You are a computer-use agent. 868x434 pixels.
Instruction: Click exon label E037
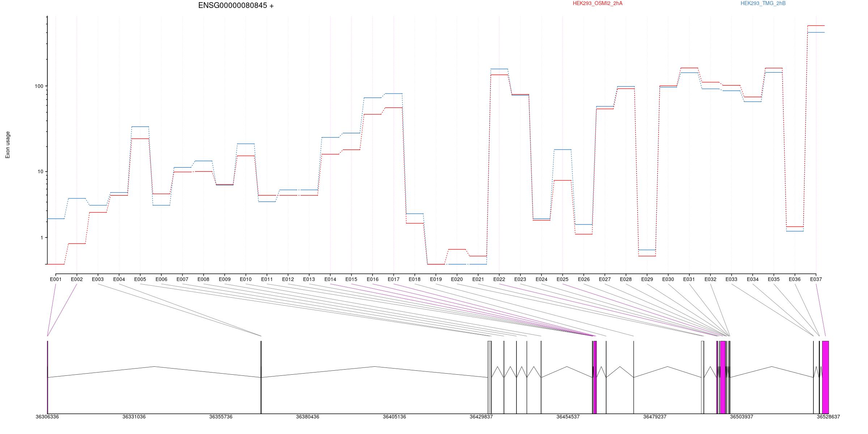[x=816, y=279]
